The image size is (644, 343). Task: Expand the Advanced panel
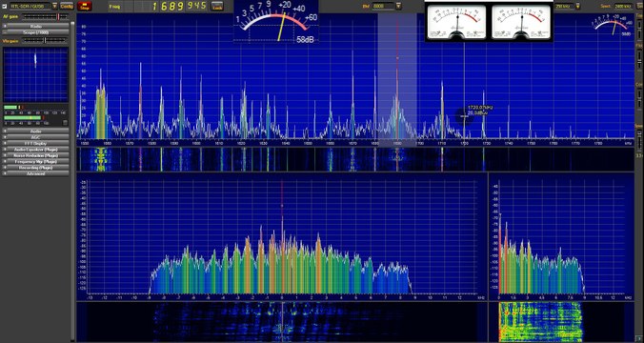coord(36,173)
